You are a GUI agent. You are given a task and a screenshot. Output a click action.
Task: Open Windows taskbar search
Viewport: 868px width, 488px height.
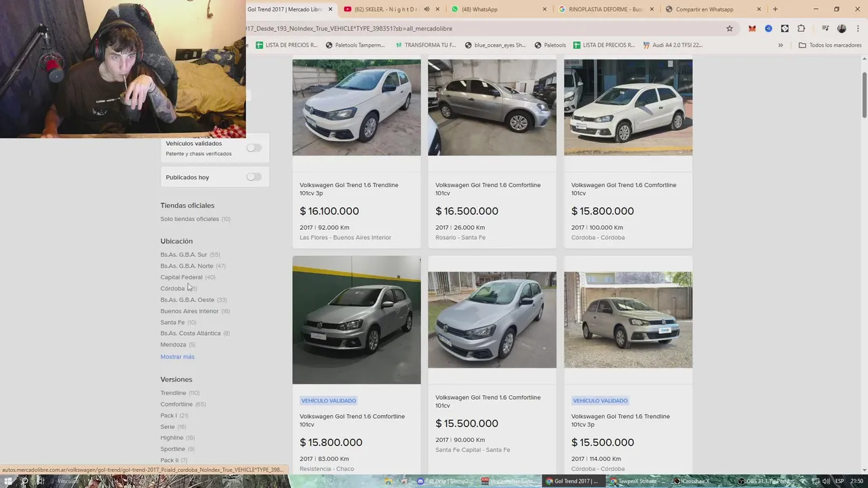pos(24,481)
